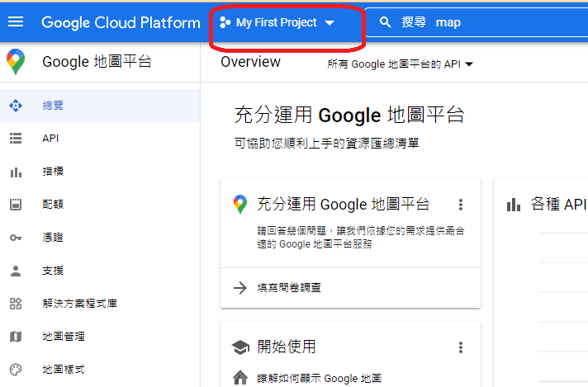This screenshot has width=588, height=387.
Task: Click the Google Maps Platform logo icon
Action: click(x=16, y=62)
